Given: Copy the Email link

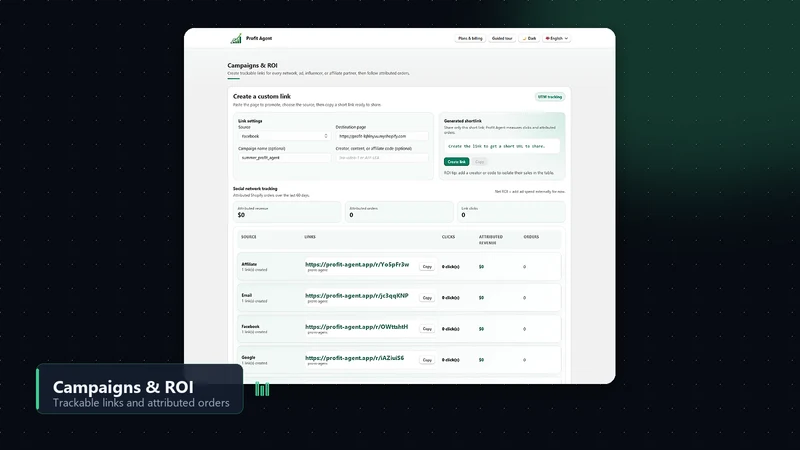Looking at the screenshot, I should [x=427, y=297].
